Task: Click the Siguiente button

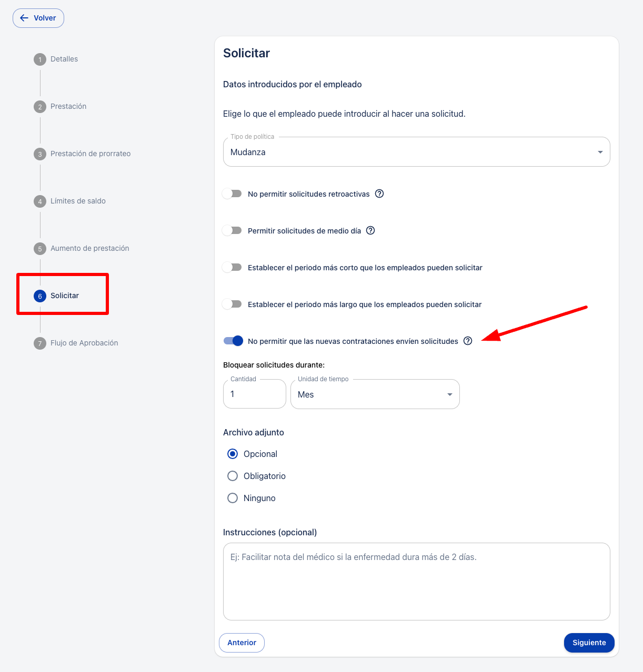Action: coord(589,643)
